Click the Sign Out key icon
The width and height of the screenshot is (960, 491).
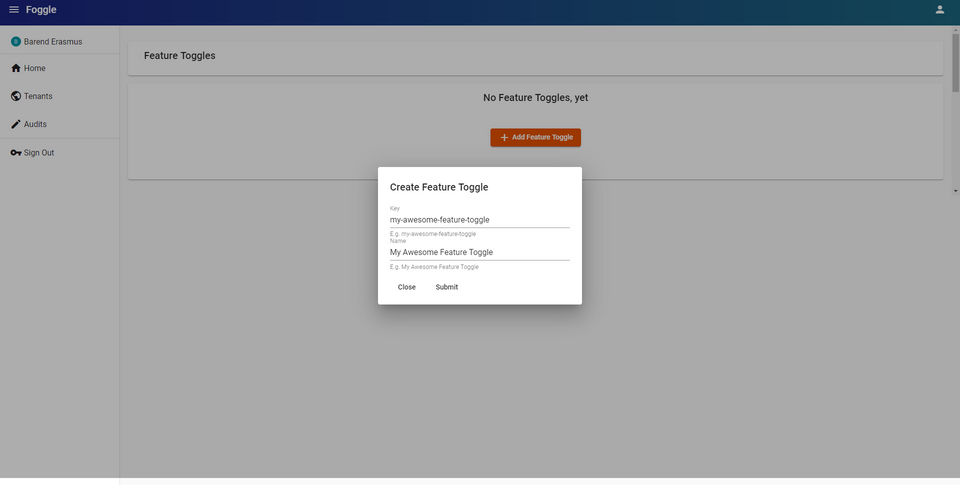pos(16,153)
